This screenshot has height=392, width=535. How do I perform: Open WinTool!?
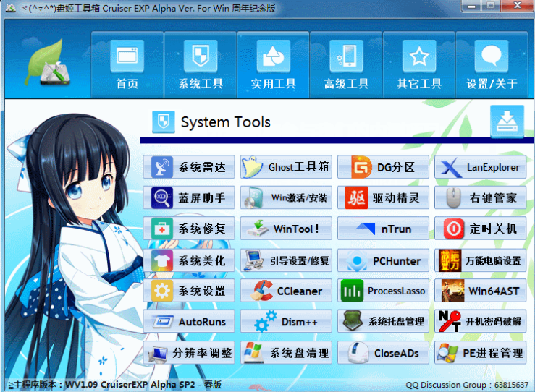[286, 229]
